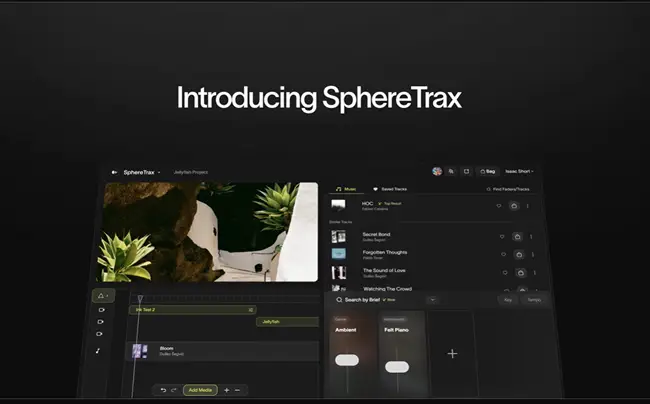650x404 pixels.
Task: Open more options for The Sound of Love
Action: [535, 273]
